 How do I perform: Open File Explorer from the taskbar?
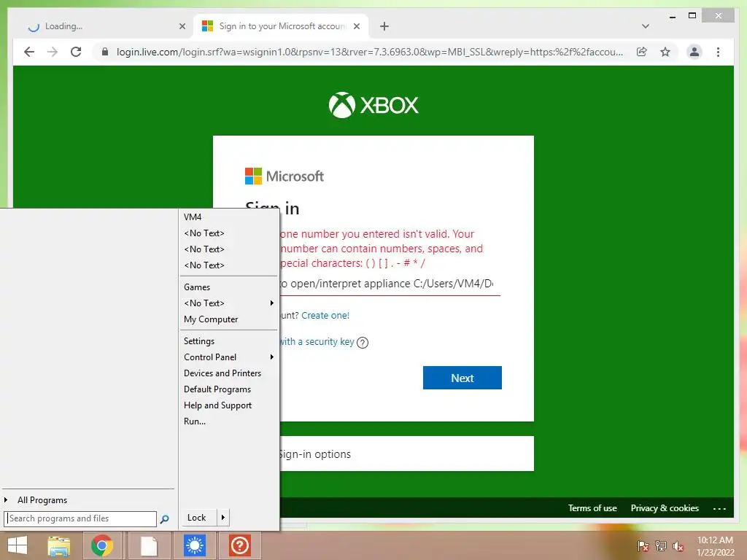click(x=59, y=545)
